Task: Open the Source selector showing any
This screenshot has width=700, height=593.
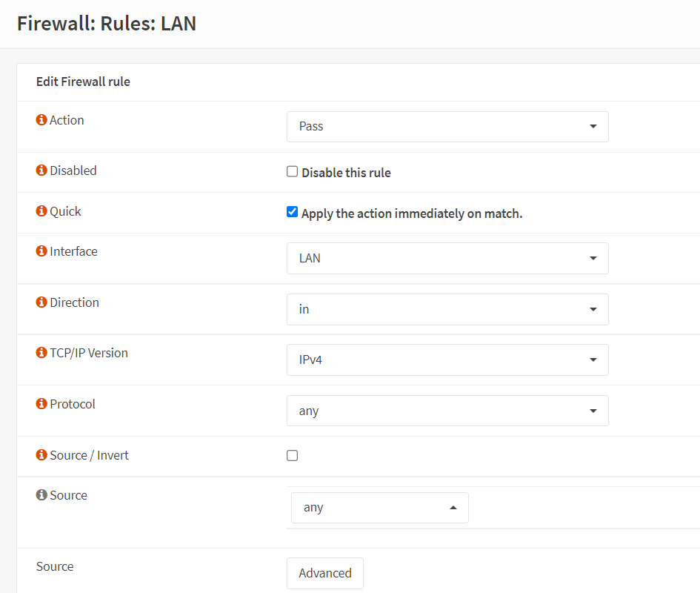Action: [x=379, y=508]
